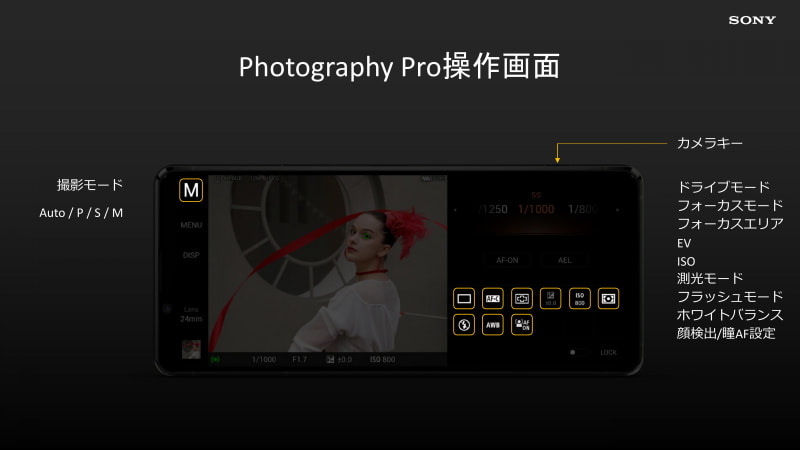Tap the AEL exposure lock button
Viewport: 800px width, 450px height.
(x=564, y=260)
